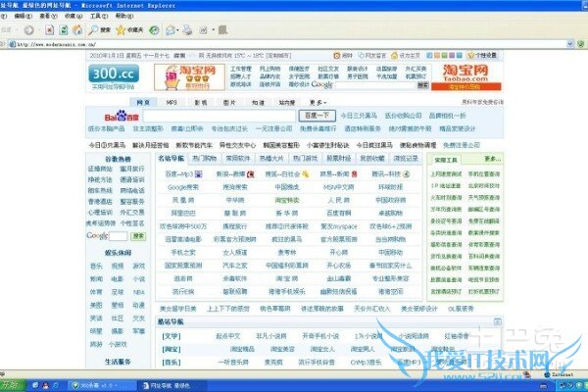The image size is (588, 392).
Task: Click the sidebar Google search input
Action: tap(119, 236)
